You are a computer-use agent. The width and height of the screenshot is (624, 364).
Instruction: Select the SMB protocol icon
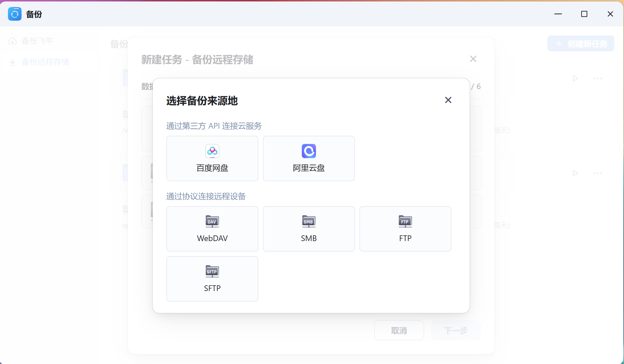click(x=309, y=221)
